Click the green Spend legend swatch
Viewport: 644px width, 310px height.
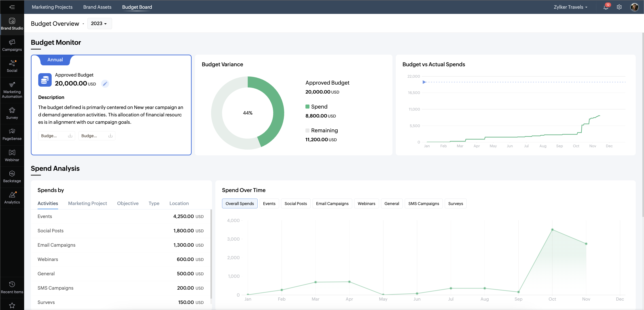click(307, 107)
